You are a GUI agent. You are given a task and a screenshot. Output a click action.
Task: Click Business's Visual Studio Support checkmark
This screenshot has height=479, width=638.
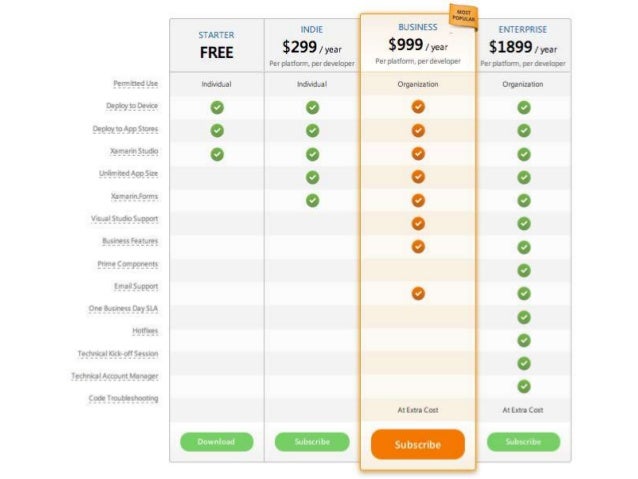pos(418,223)
